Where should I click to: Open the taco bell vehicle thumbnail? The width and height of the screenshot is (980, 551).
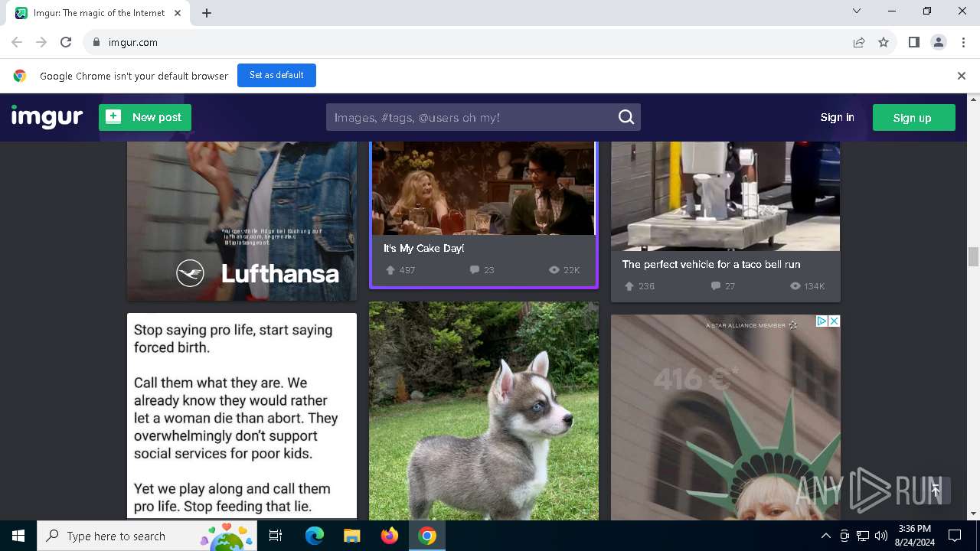click(725, 196)
